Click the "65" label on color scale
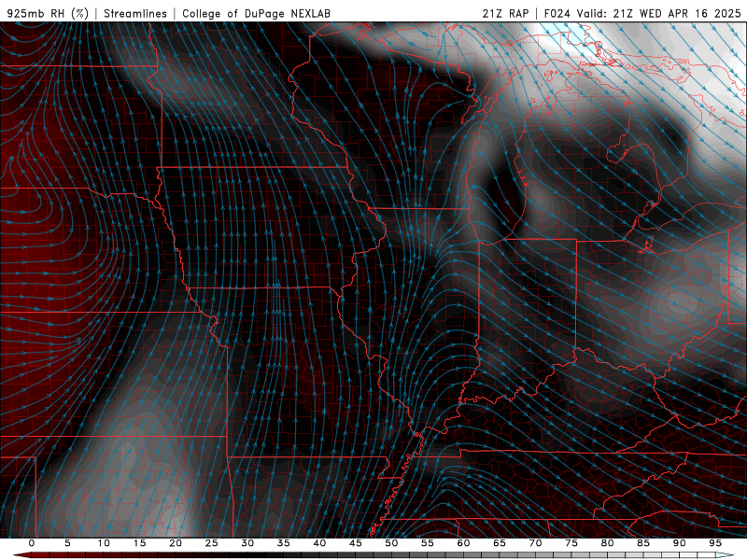The image size is (747, 560). pos(500,543)
